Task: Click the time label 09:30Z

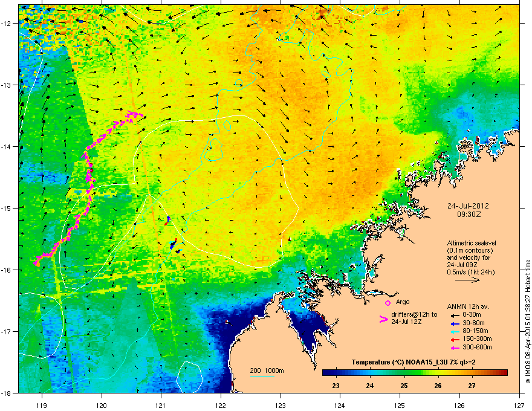Action: click(x=469, y=215)
